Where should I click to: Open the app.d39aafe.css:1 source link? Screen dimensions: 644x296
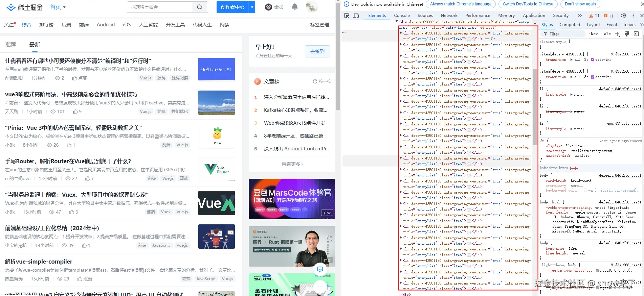(624, 124)
